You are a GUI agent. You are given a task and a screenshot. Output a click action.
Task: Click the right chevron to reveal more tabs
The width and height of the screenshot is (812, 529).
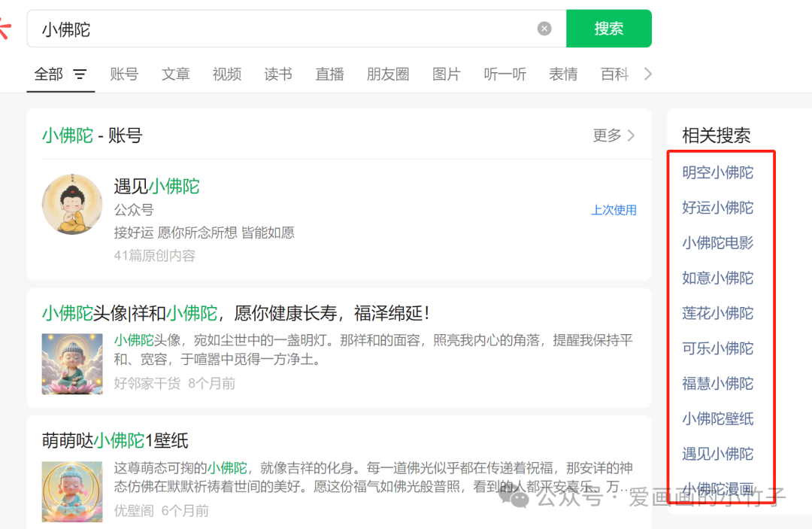click(x=648, y=73)
